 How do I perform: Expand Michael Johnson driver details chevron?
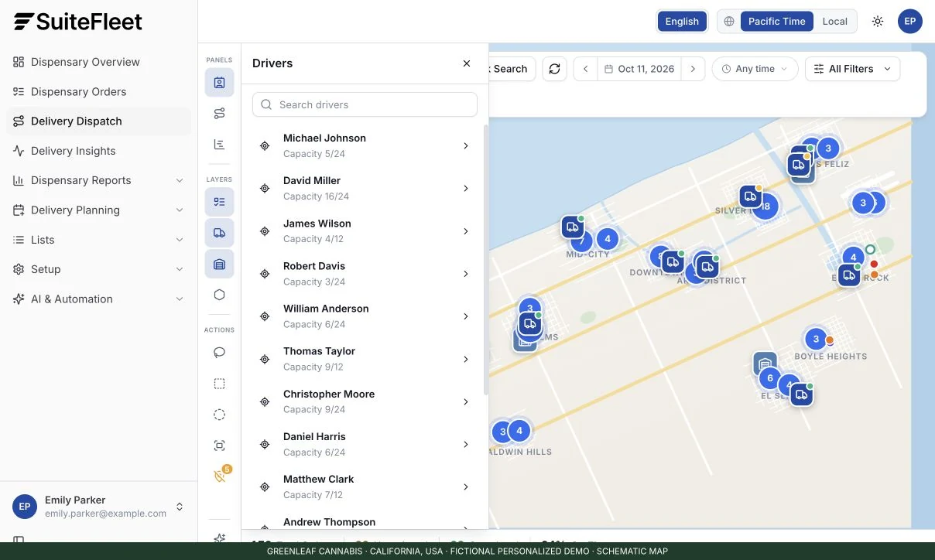pos(466,145)
